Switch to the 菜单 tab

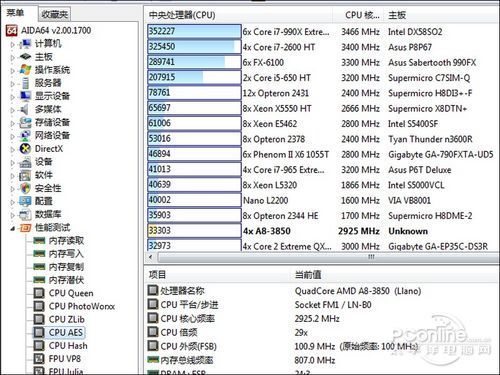coord(15,13)
